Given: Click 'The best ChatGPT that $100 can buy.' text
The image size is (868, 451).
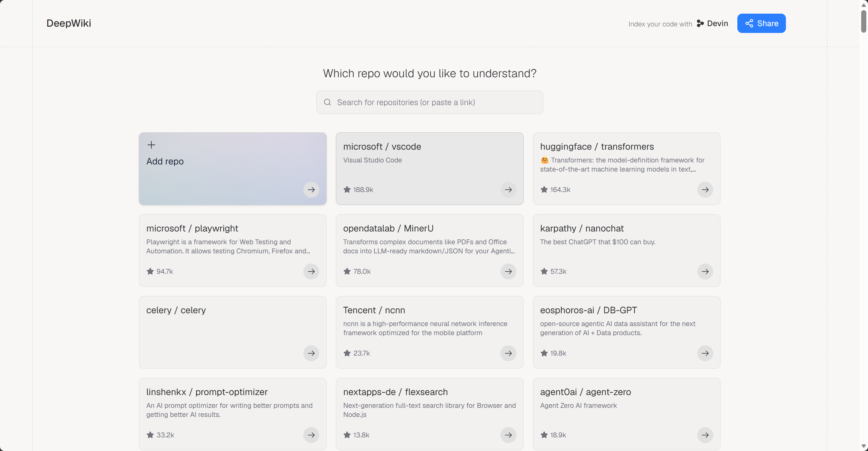Looking at the screenshot, I should click(597, 242).
